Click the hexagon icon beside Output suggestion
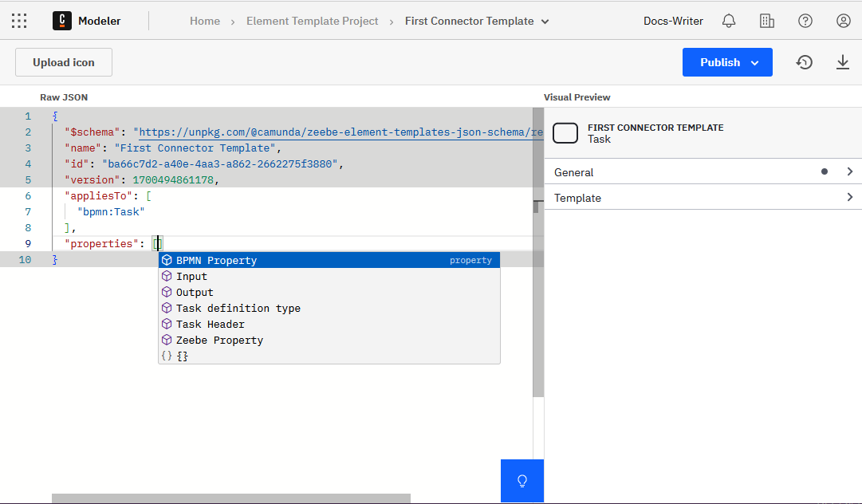 point(167,292)
